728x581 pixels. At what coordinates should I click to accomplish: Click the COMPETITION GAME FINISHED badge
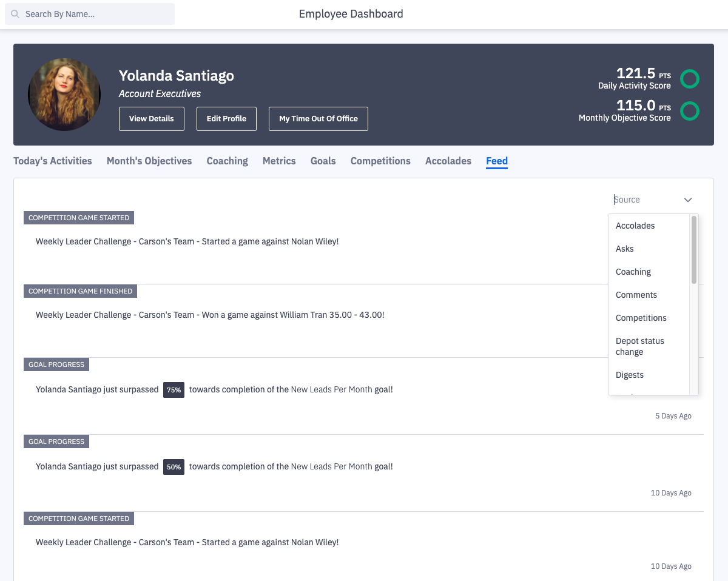pos(80,290)
